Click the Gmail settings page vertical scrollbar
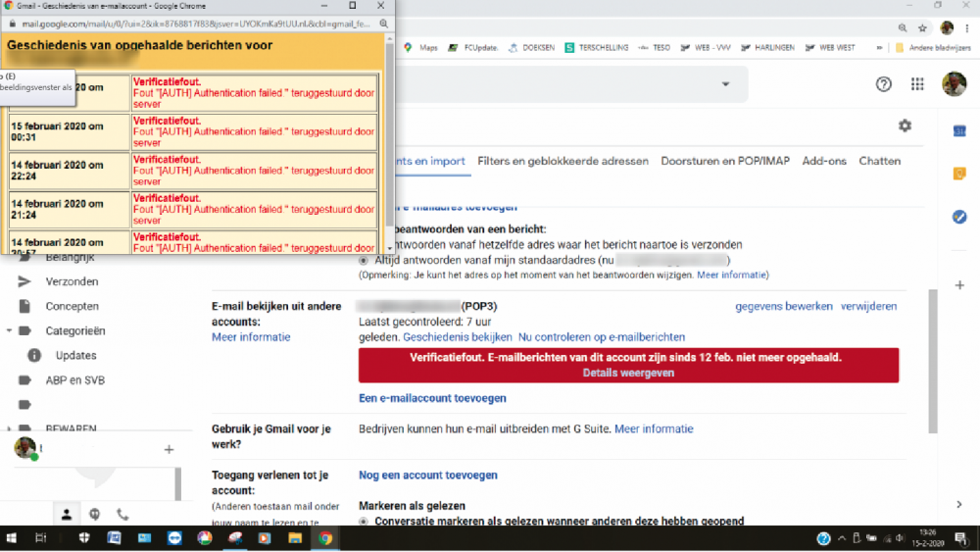Screen dimensions: 980x552 (933, 362)
